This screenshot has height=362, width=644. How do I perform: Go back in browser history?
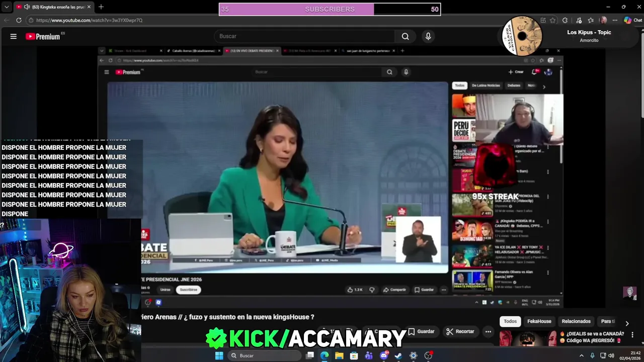click(x=7, y=20)
